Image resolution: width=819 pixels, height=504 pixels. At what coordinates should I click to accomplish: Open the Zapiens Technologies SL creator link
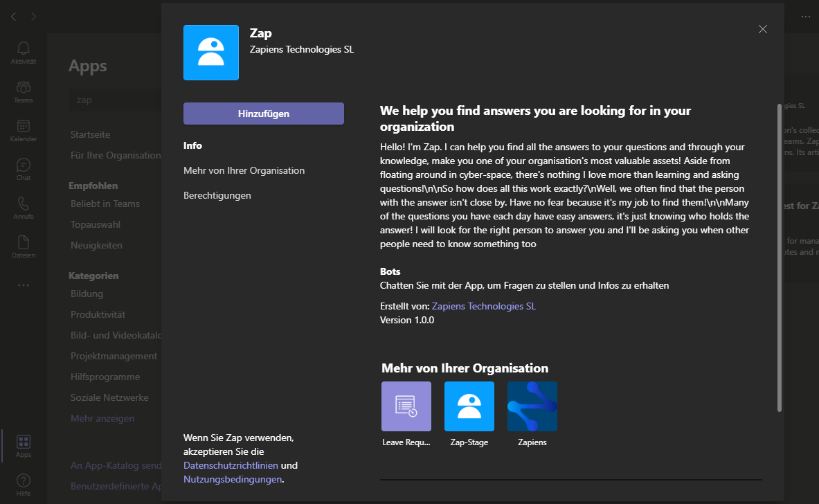tap(484, 306)
